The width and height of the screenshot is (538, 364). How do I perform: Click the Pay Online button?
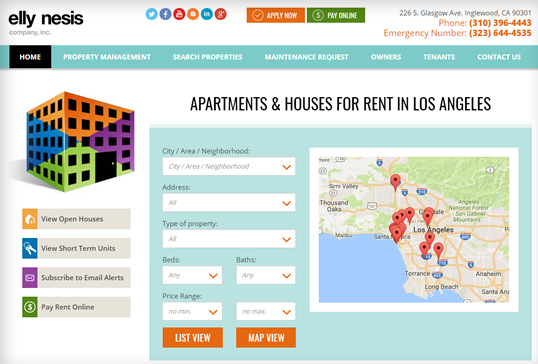coord(336,15)
